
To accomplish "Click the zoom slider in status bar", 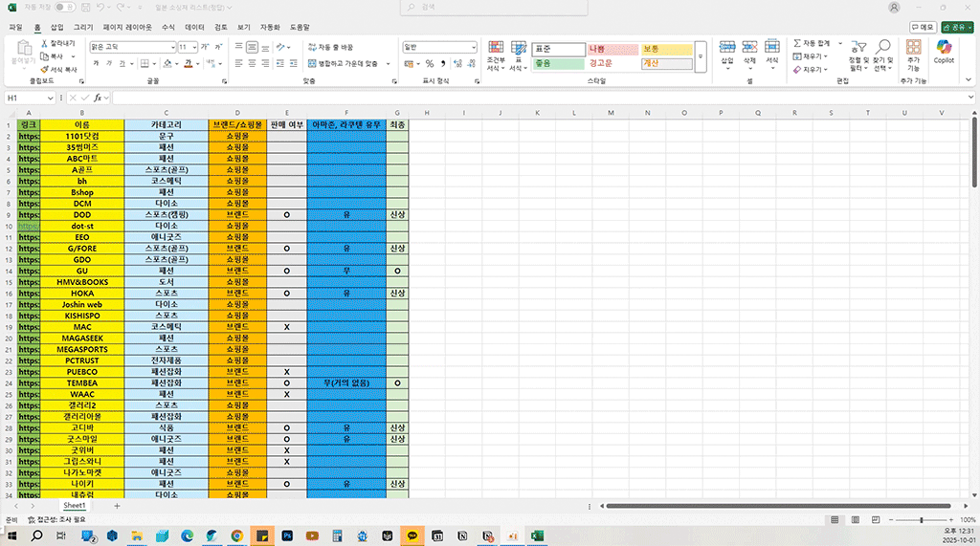I will coord(922,519).
